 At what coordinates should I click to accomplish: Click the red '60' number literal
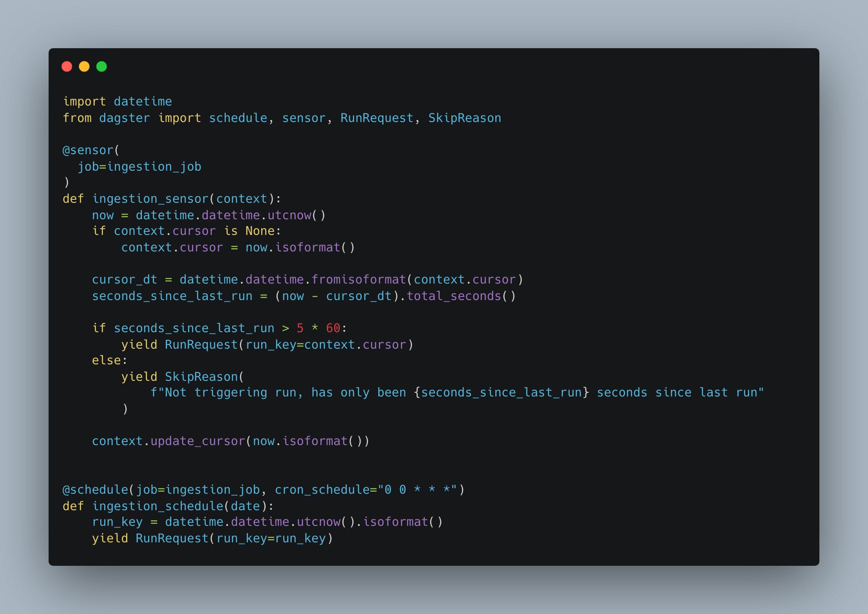tap(333, 328)
